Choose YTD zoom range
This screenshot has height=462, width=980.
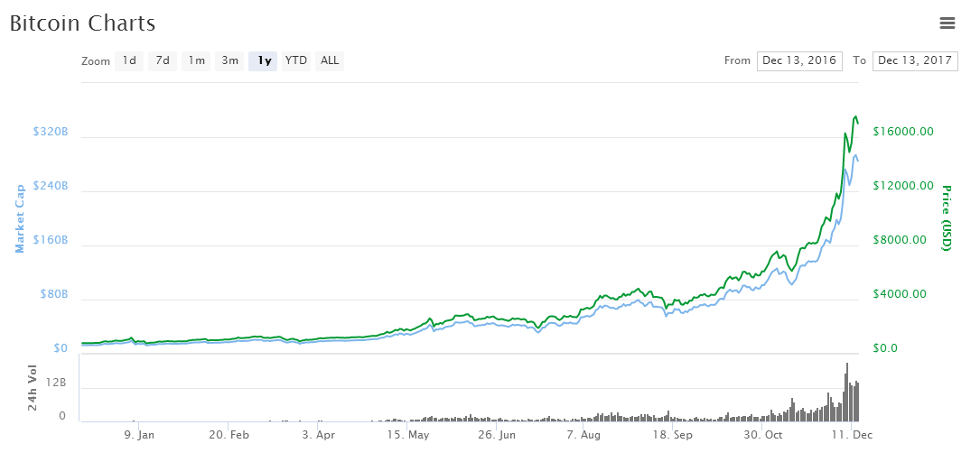coord(296,60)
